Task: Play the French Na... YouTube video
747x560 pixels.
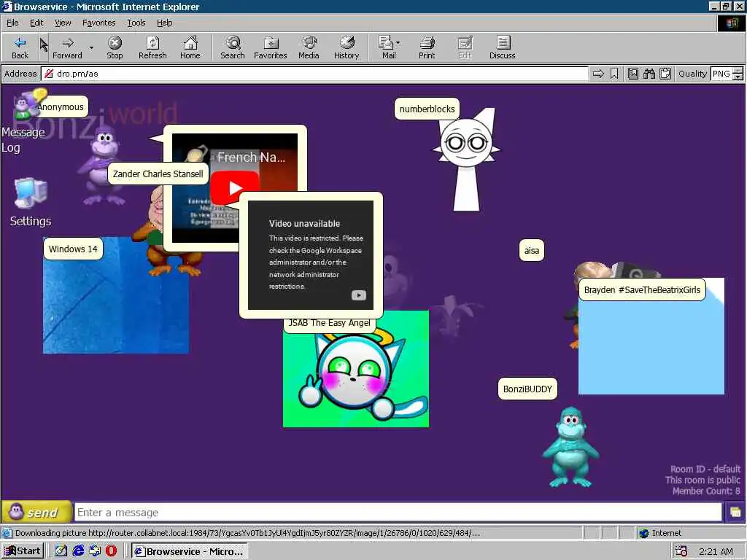Action: pos(234,188)
